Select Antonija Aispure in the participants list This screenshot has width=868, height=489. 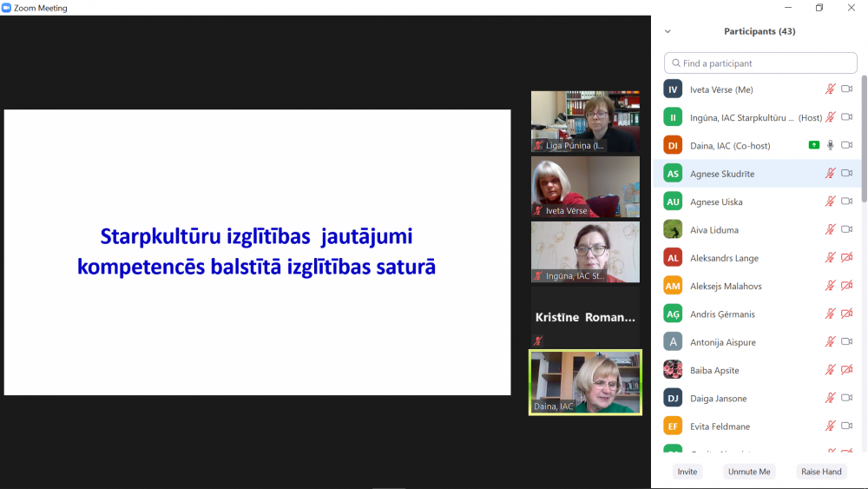[721, 342]
